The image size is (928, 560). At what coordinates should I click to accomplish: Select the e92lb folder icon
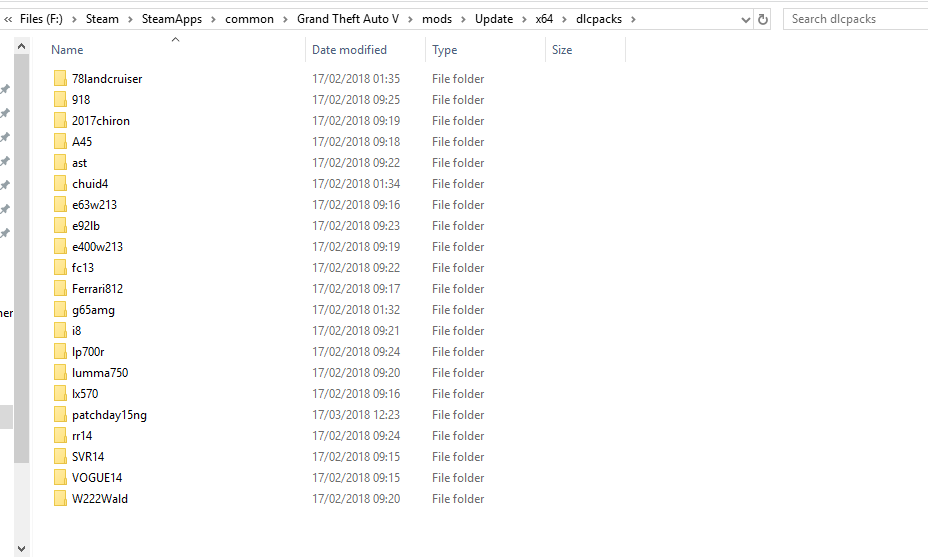point(60,226)
